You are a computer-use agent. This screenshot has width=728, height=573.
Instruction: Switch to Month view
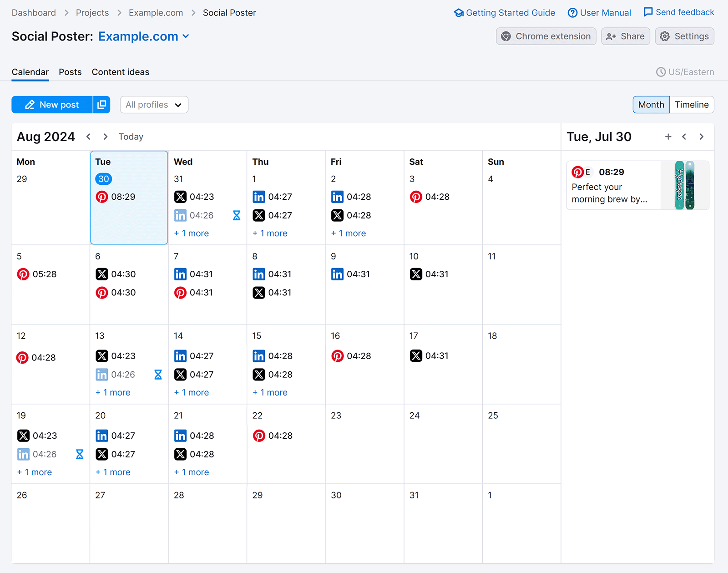point(651,105)
